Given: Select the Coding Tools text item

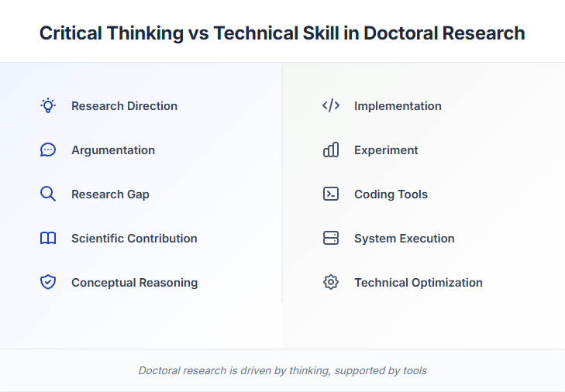Looking at the screenshot, I should [x=391, y=194].
